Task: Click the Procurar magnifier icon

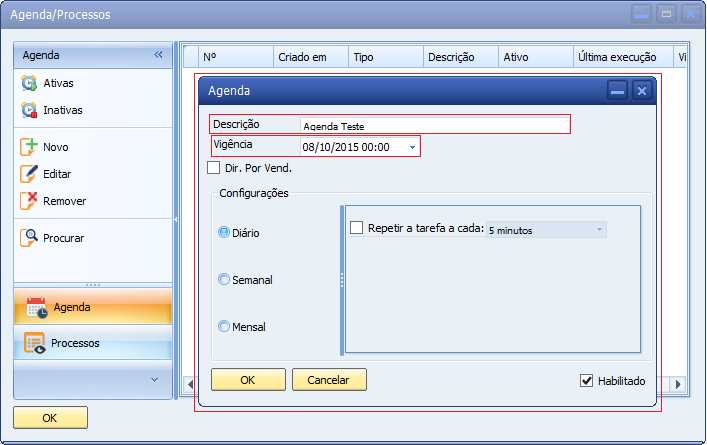Action: point(28,238)
